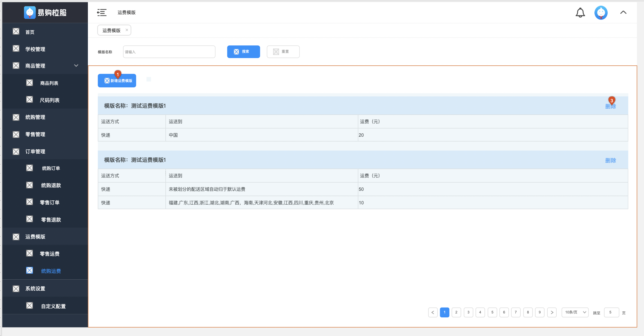The image size is (644, 336).
Task: Jump to page 6 in pagination
Action: pos(504,312)
